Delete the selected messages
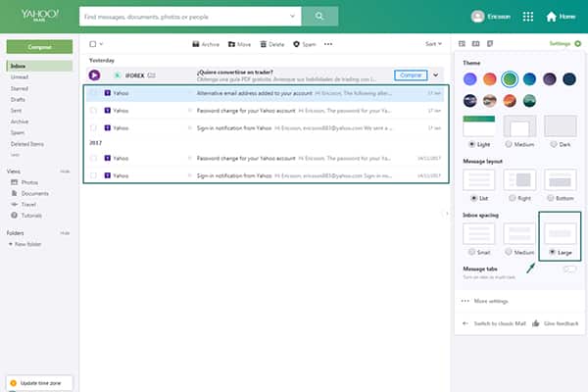Viewport: 588px width, 392px height. point(272,44)
